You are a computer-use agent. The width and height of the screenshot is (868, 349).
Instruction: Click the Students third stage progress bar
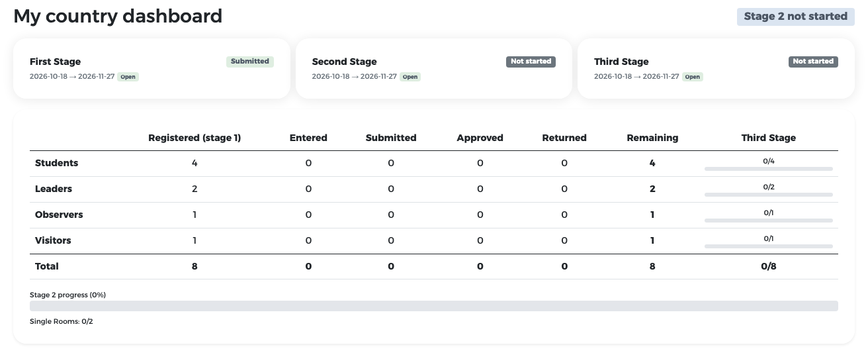769,169
